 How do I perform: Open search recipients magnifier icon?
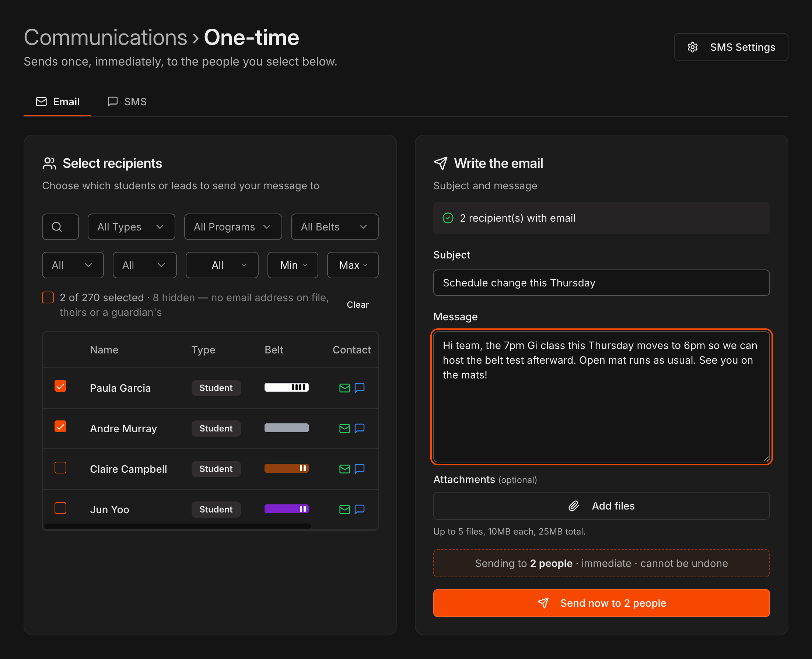(x=57, y=227)
